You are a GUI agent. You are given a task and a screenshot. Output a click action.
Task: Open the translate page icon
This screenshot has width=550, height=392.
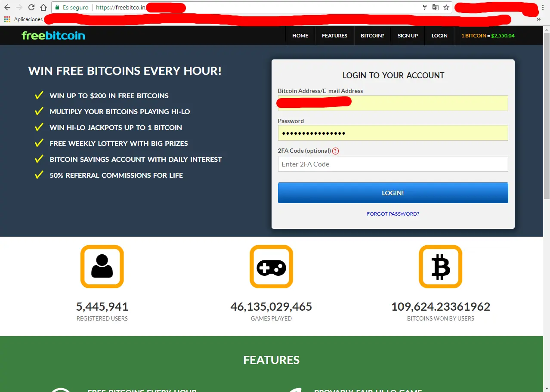(x=436, y=7)
